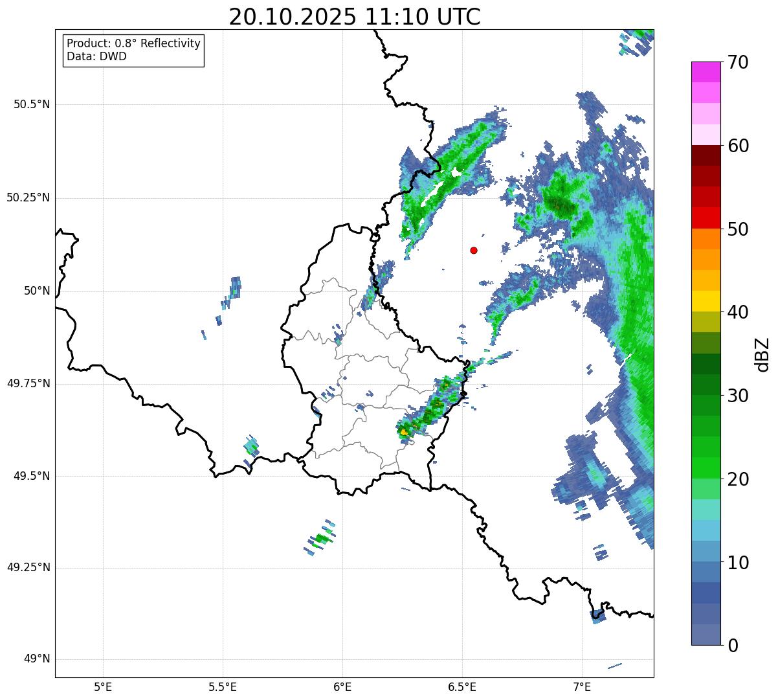Screen dimensions: 778x700
Task: Click the colorbar tick label "30"
Action: (738, 396)
